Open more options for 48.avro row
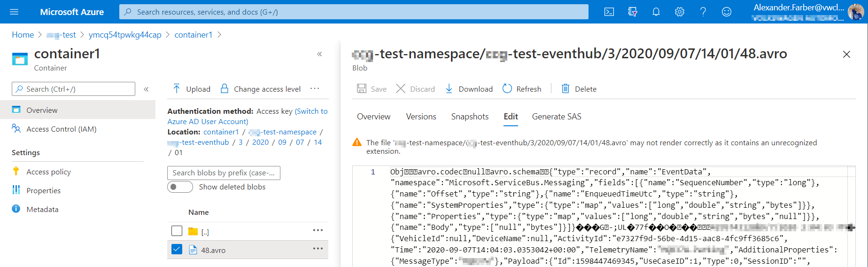 318,249
